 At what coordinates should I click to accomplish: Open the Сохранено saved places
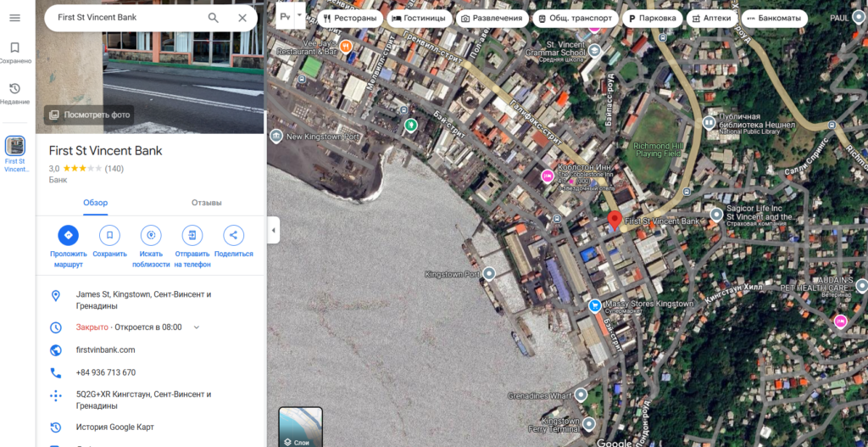point(15,53)
